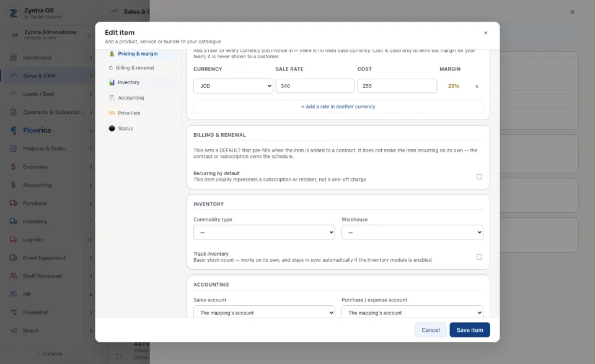This screenshot has height=364, width=595.
Task: Click the Price lists tag icon
Action: (112, 113)
